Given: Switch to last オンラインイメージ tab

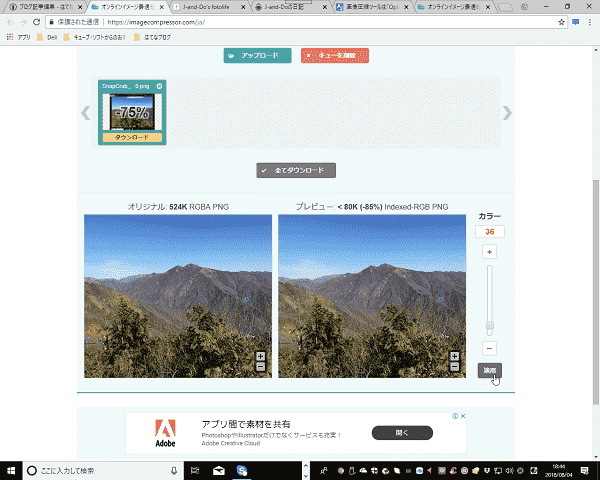Looking at the screenshot, I should tap(454, 7).
